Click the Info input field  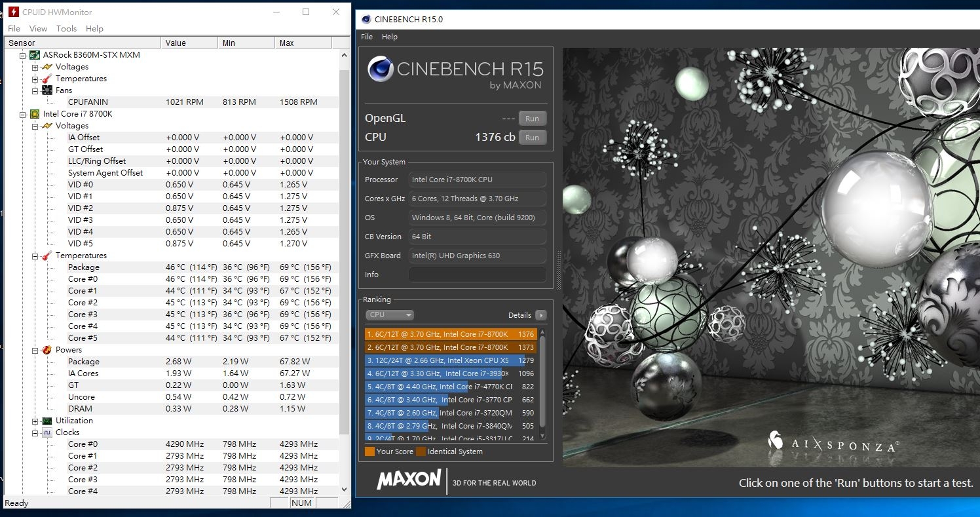point(478,275)
